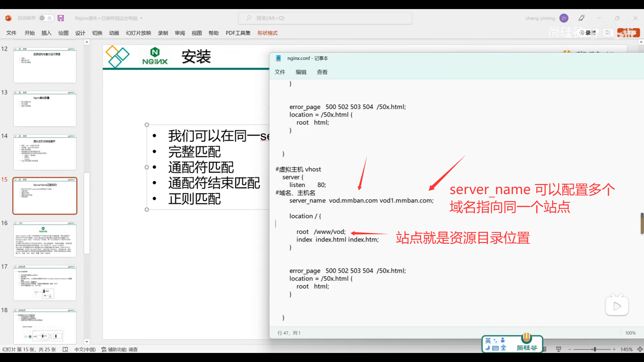Open the 幻灯片放映 ribbon tab
Image resolution: width=644 pixels, height=362 pixels.
coord(139,33)
